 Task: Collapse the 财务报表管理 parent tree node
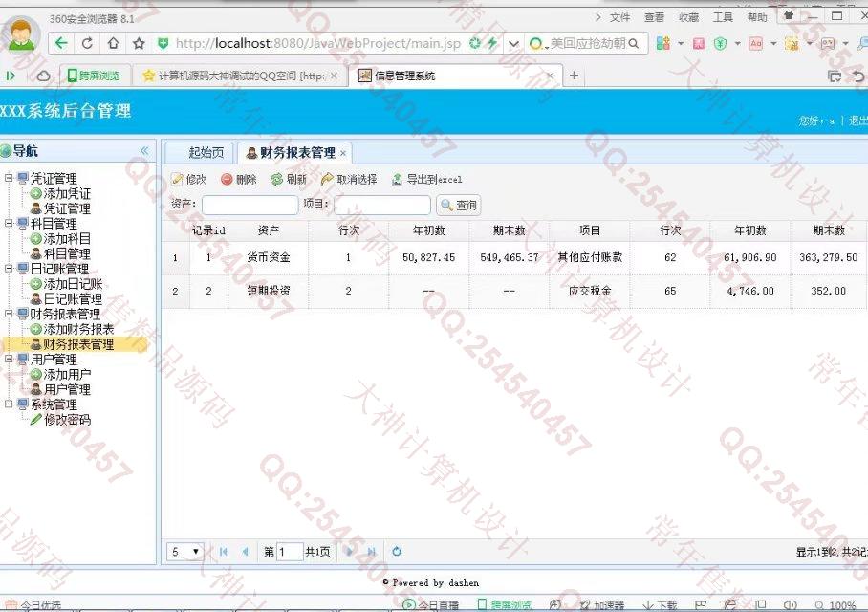click(9, 314)
